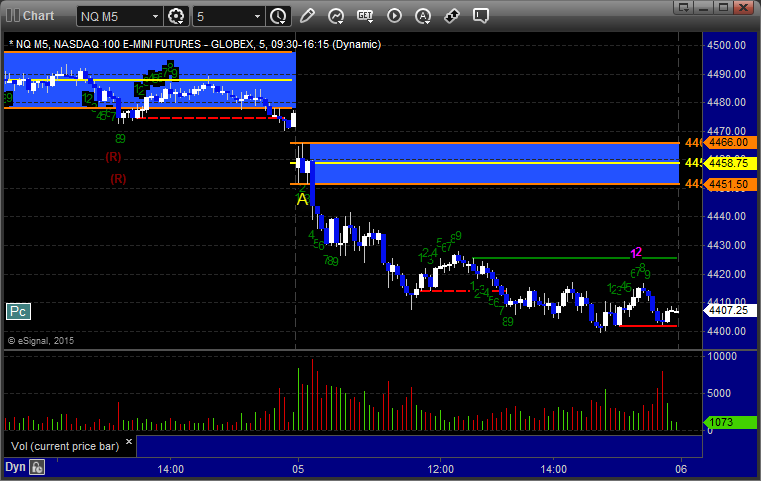This screenshot has width=761, height=481.
Task: Click the 4466.00 orange price marker
Action: coord(729,143)
